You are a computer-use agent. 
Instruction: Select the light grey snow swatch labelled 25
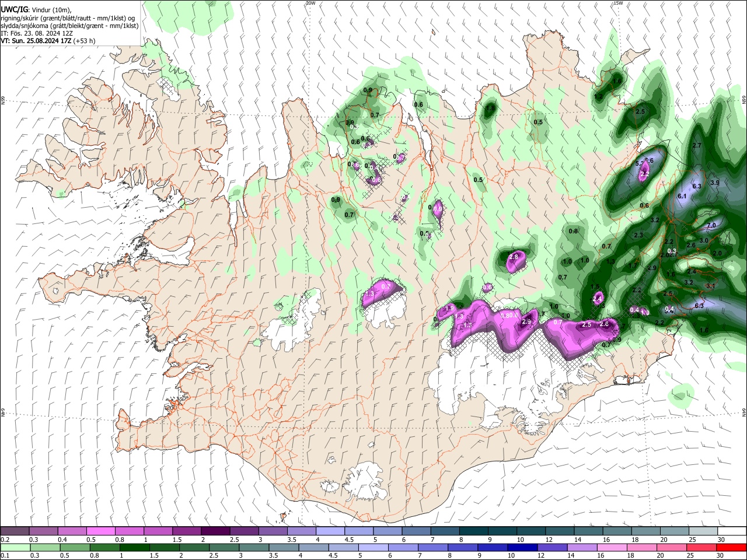pos(703,531)
